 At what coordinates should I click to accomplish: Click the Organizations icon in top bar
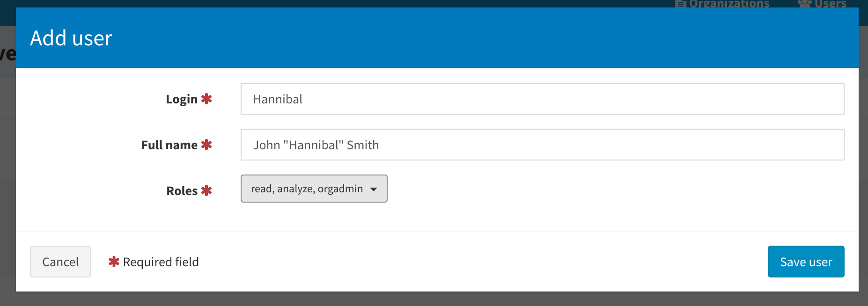[681, 4]
